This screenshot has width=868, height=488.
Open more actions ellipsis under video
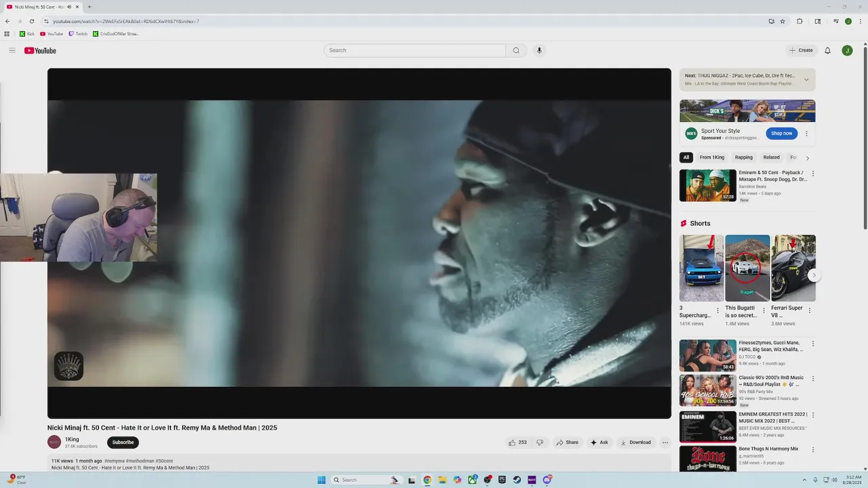(x=665, y=443)
